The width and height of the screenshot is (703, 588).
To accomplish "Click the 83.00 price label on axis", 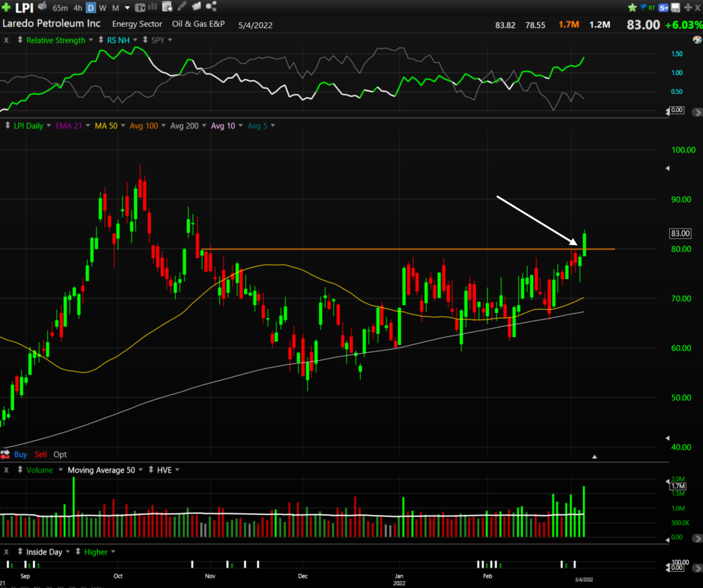I will [680, 233].
